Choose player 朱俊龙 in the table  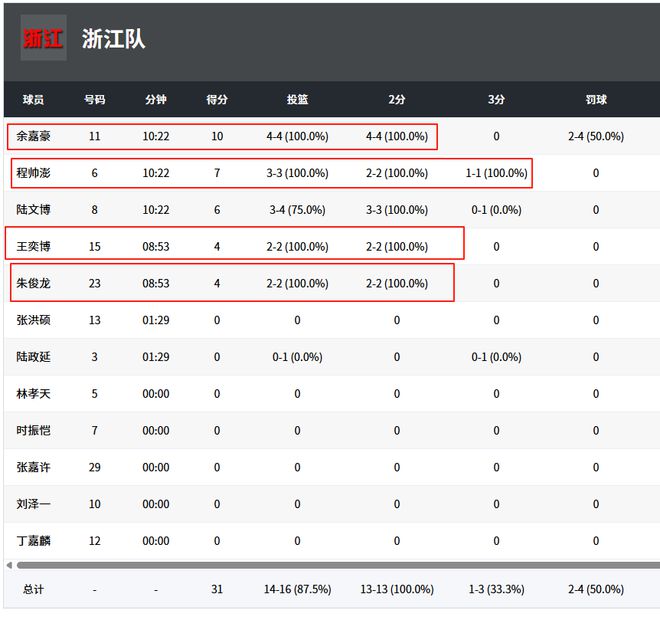point(33,283)
